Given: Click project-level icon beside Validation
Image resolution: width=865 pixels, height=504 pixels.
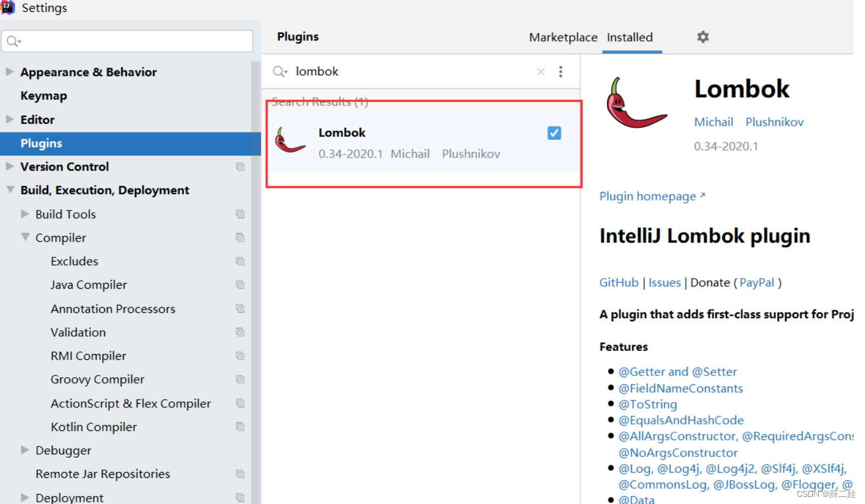Looking at the screenshot, I should [x=240, y=332].
